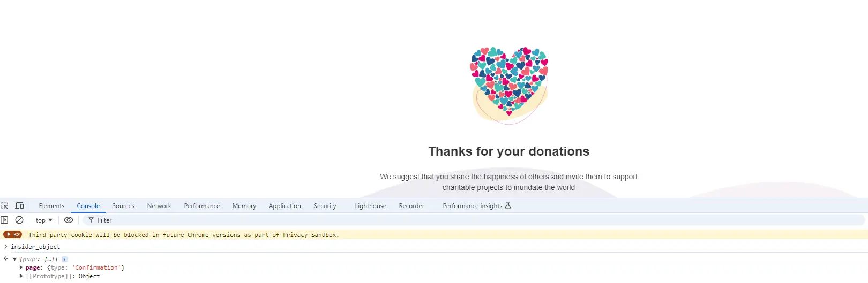
Task: Activate the inspect element picker icon
Action: pyautogui.click(x=5, y=205)
